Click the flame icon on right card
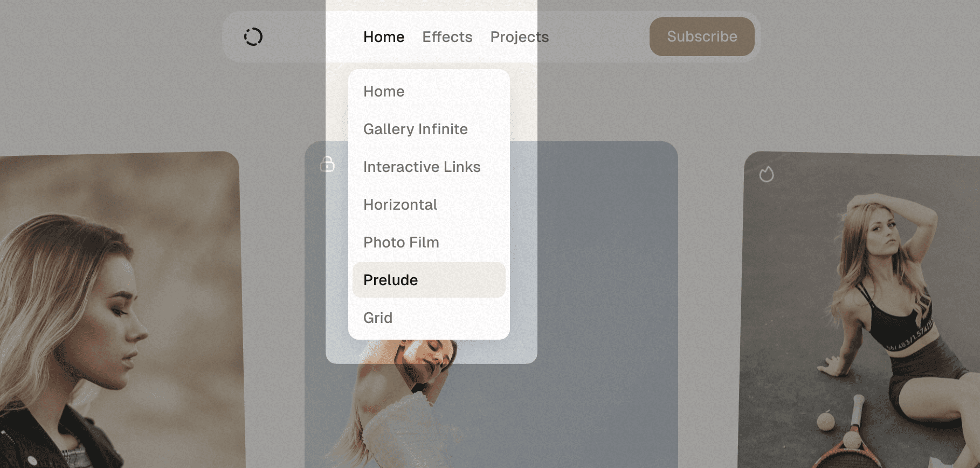Screen dimensions: 980x468 (766, 174)
